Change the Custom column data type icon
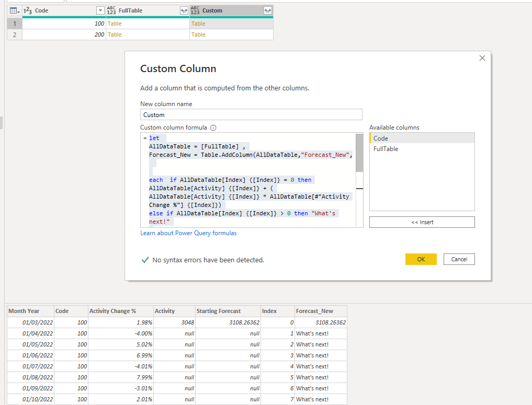The height and width of the screenshot is (405, 532). [195, 10]
